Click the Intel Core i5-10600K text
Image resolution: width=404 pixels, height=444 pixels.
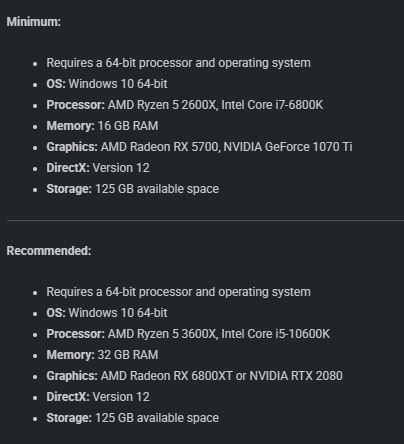[275, 334]
